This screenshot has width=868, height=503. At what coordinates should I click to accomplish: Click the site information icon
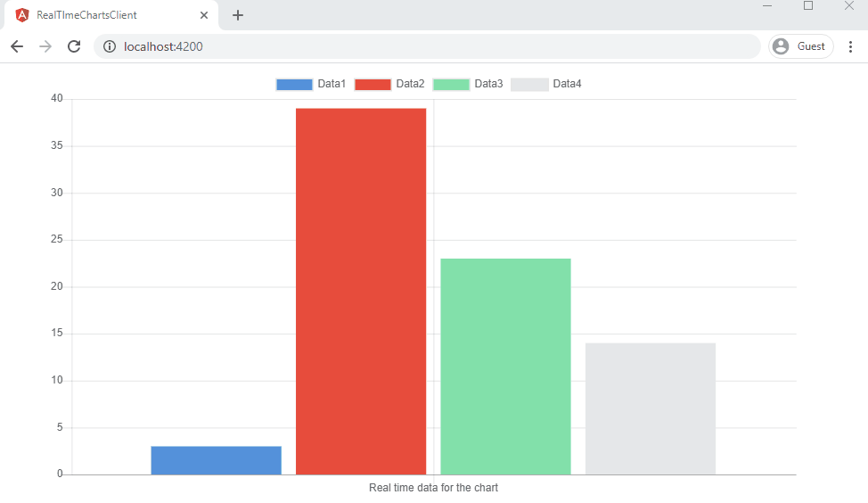(x=110, y=46)
